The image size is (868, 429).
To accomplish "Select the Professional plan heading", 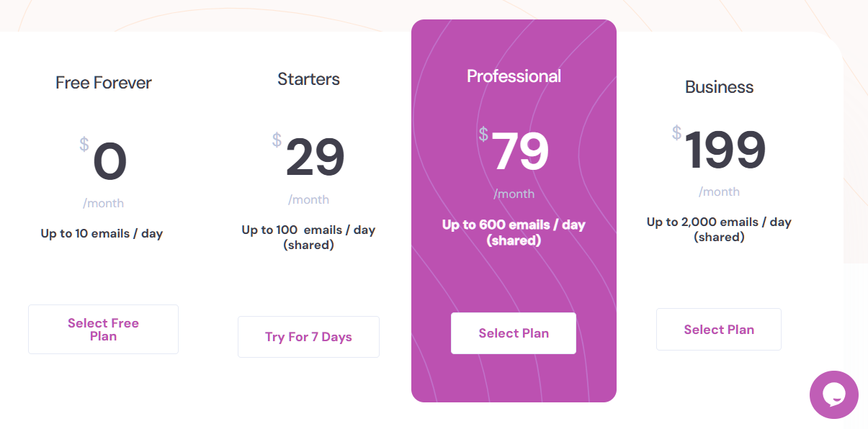I will point(514,76).
